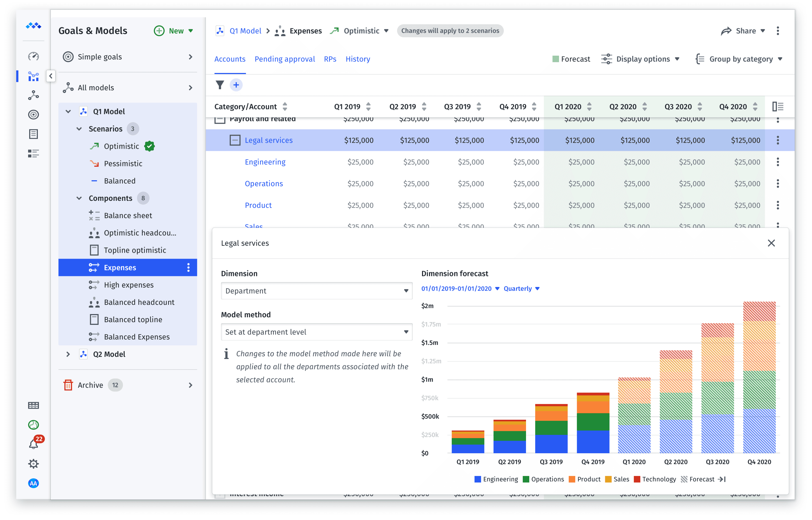The height and width of the screenshot is (520, 812).
Task: Expand the Q2 Model tree node
Action: click(x=68, y=354)
